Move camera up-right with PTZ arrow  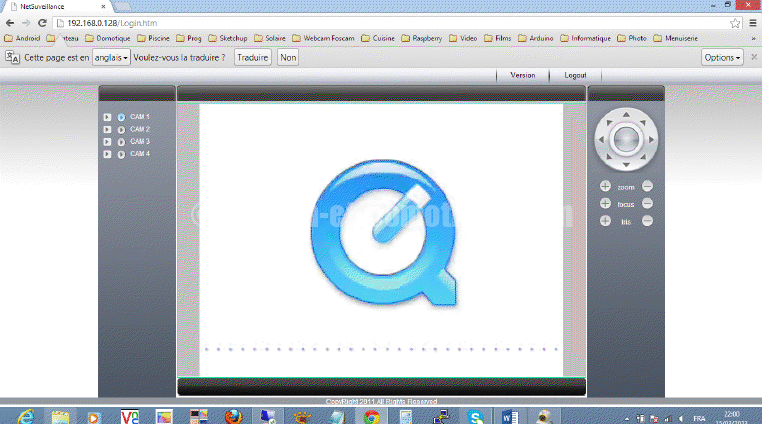pos(643,123)
